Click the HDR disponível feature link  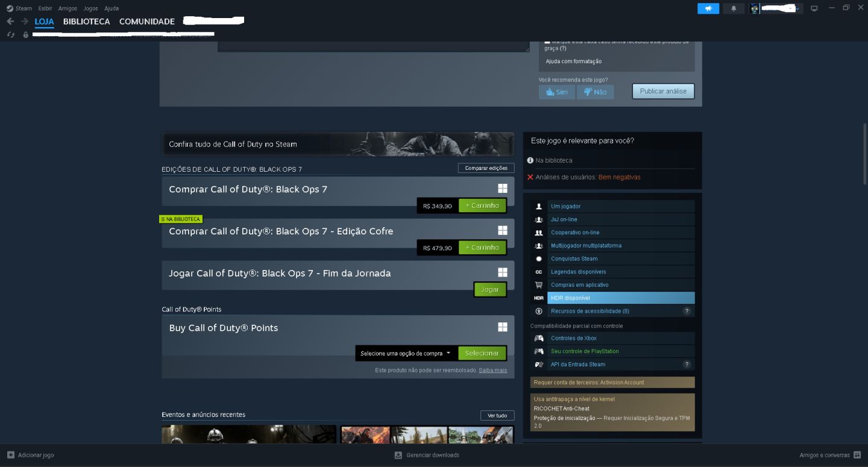coord(621,298)
